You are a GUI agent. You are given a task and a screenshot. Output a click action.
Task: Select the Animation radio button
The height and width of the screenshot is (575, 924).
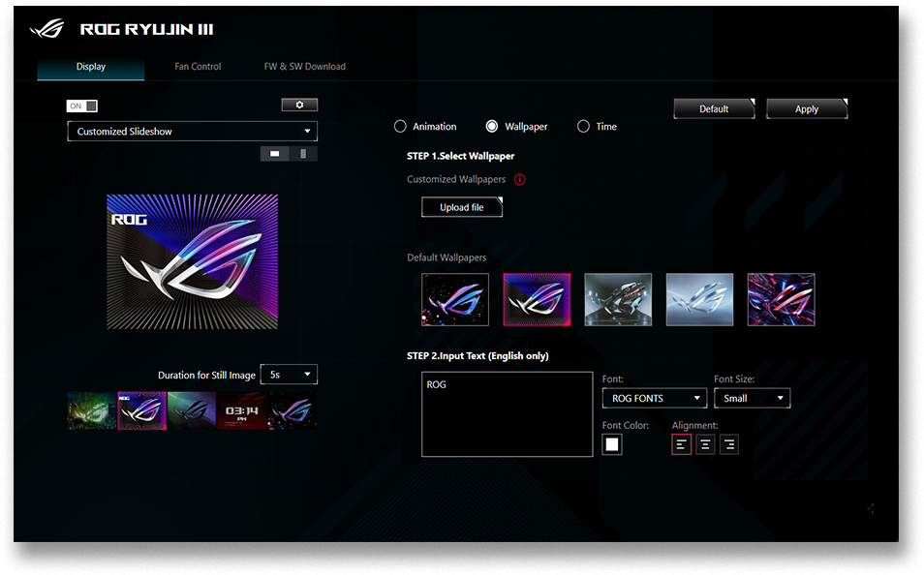pyautogui.click(x=400, y=126)
